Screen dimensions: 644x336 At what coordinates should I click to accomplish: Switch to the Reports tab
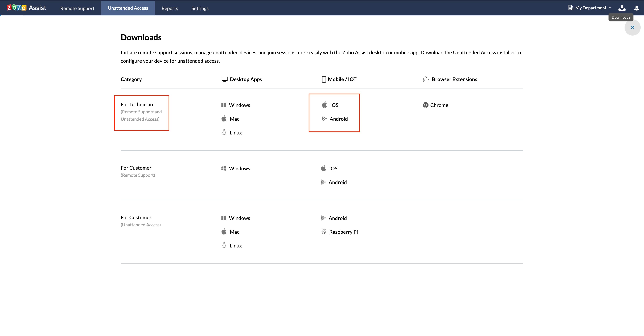click(x=170, y=8)
